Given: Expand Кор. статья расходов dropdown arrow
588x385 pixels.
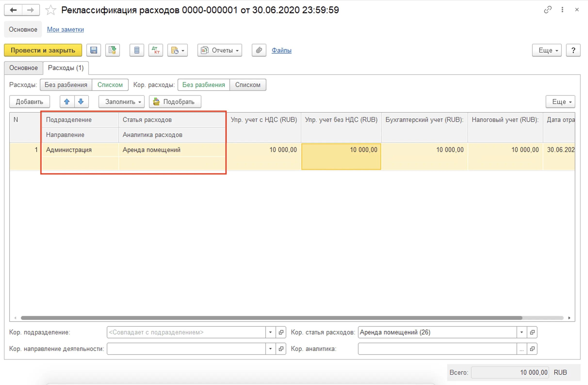Looking at the screenshot, I should tap(521, 332).
